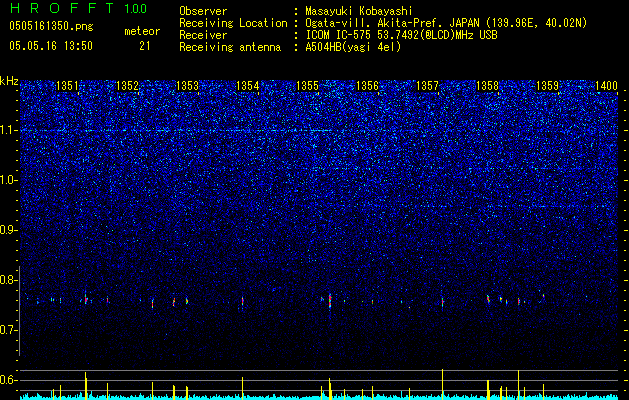Image resolution: width=629 pixels, height=400 pixels.
Task: Click the kHz axis unit label
Action: click(9, 81)
